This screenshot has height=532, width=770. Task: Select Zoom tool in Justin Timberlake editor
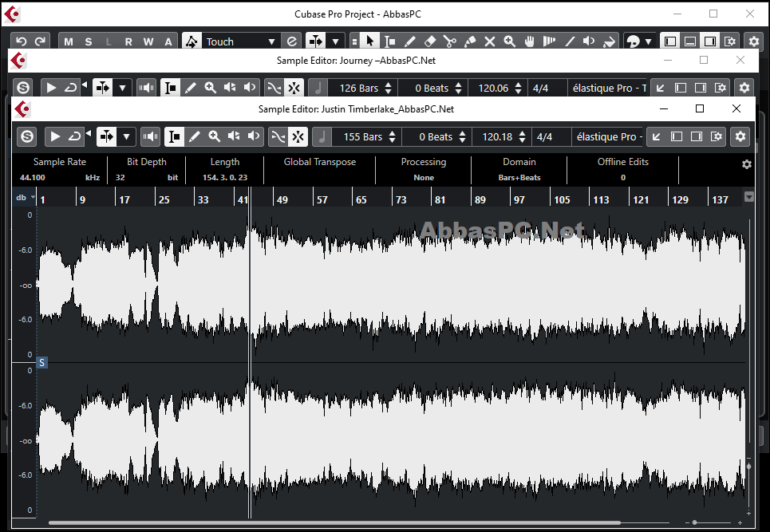pyautogui.click(x=214, y=136)
